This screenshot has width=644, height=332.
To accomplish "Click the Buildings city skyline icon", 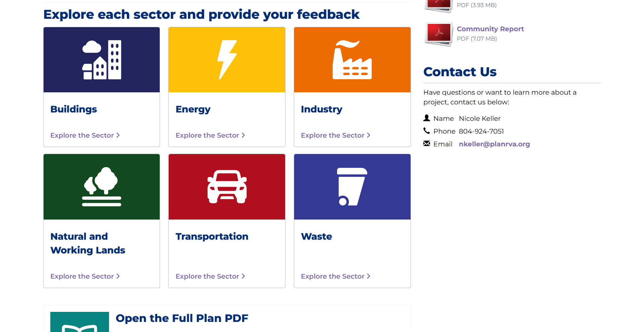I will point(102,60).
